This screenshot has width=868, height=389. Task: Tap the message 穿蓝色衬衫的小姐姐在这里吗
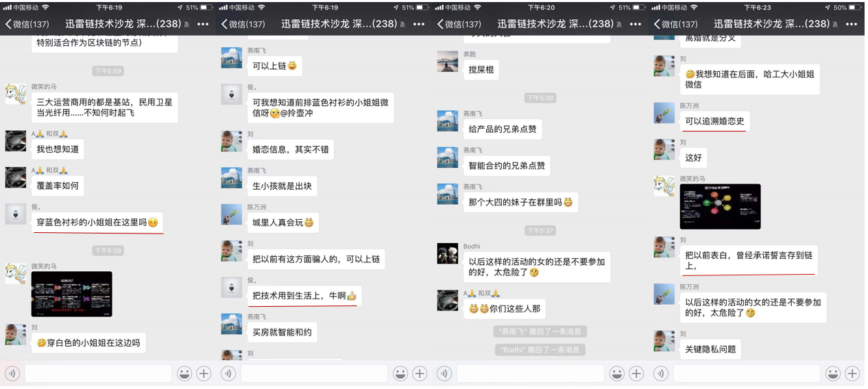pyautogui.click(x=97, y=223)
